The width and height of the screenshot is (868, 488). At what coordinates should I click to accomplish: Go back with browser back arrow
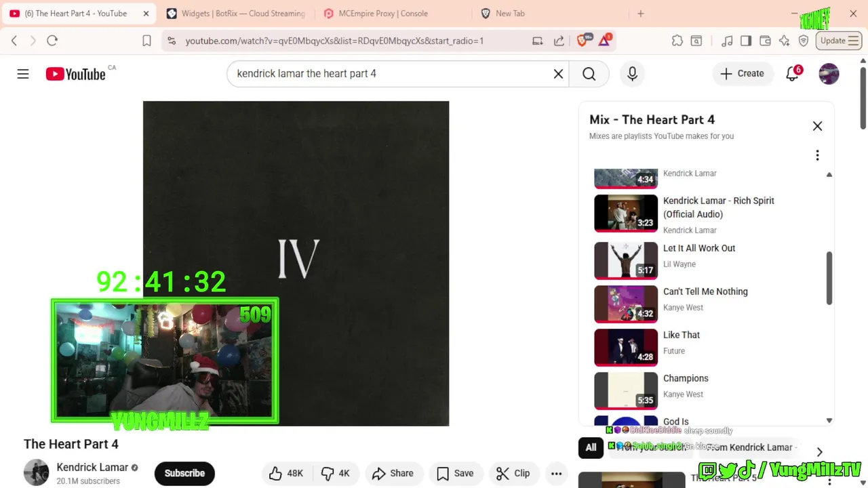[x=14, y=41]
